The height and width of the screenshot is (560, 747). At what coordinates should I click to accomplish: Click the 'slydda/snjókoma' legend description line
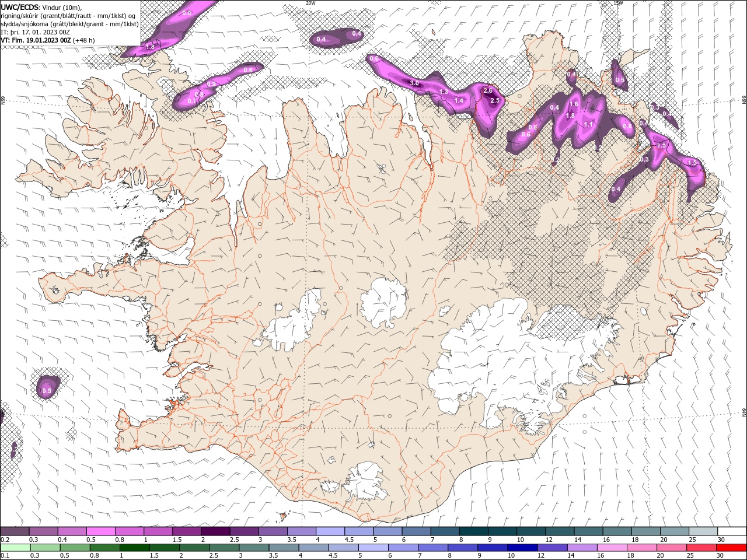click(69, 24)
